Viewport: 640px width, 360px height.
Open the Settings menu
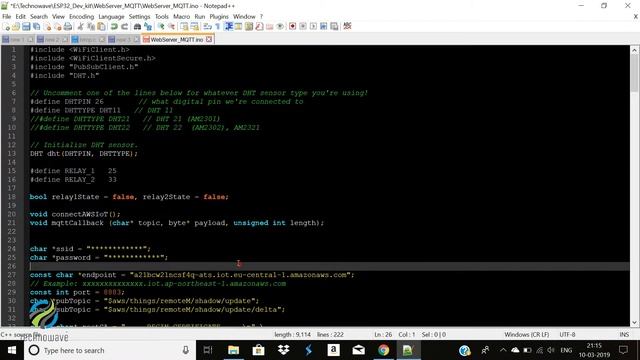(x=139, y=16)
